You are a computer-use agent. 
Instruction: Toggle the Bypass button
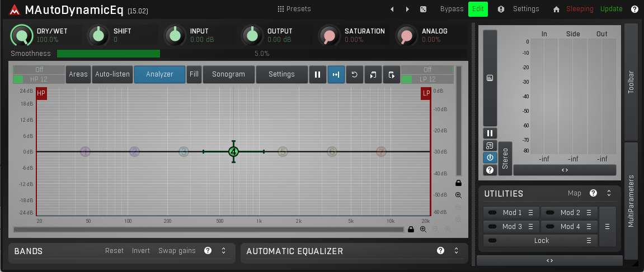click(x=452, y=8)
